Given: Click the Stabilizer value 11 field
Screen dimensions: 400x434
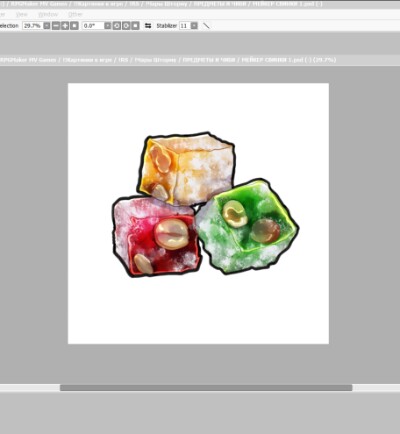Looking at the screenshot, I should click(x=185, y=26).
